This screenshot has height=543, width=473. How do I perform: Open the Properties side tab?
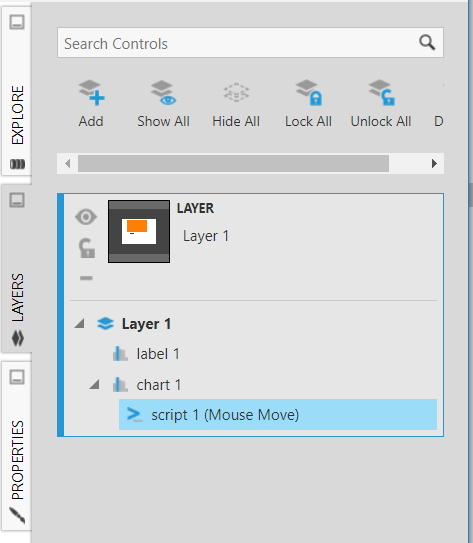(x=17, y=446)
